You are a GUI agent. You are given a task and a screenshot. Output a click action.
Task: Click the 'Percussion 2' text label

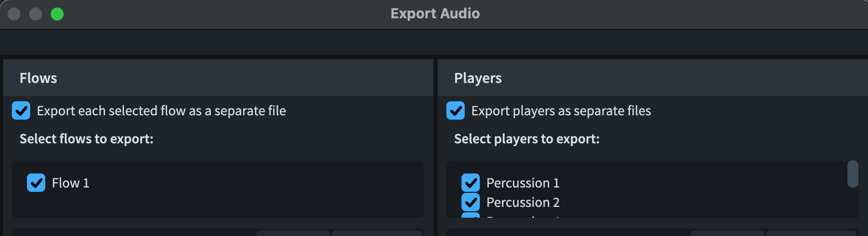tap(523, 203)
